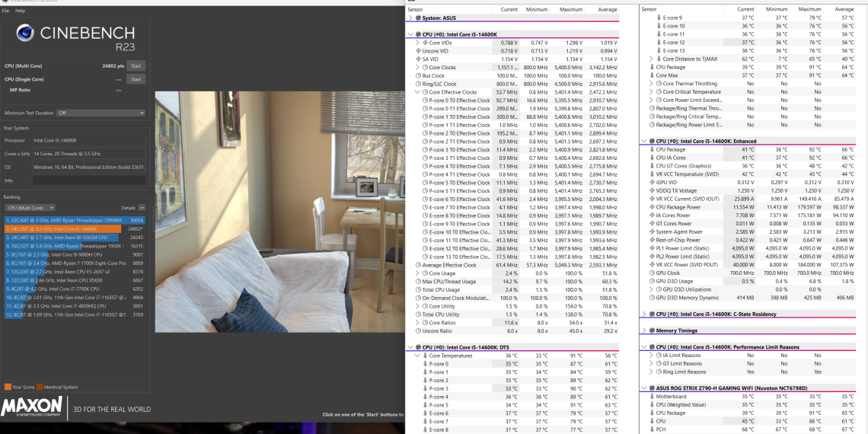Expand the System: ASUS sensor group
Viewport: 868px width, 434px height.
[410, 18]
